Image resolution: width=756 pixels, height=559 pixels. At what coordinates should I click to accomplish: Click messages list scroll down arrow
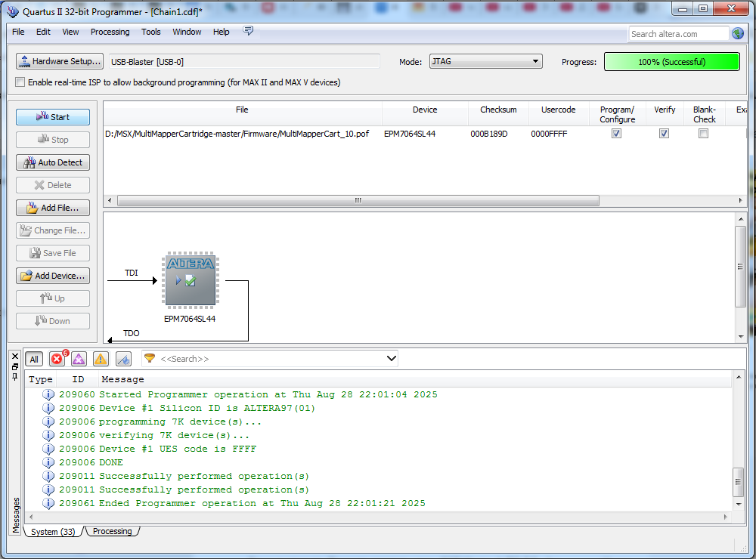[739, 504]
